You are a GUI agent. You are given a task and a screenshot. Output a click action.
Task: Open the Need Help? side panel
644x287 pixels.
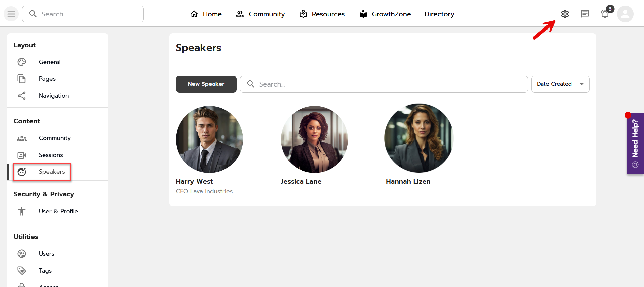635,143
